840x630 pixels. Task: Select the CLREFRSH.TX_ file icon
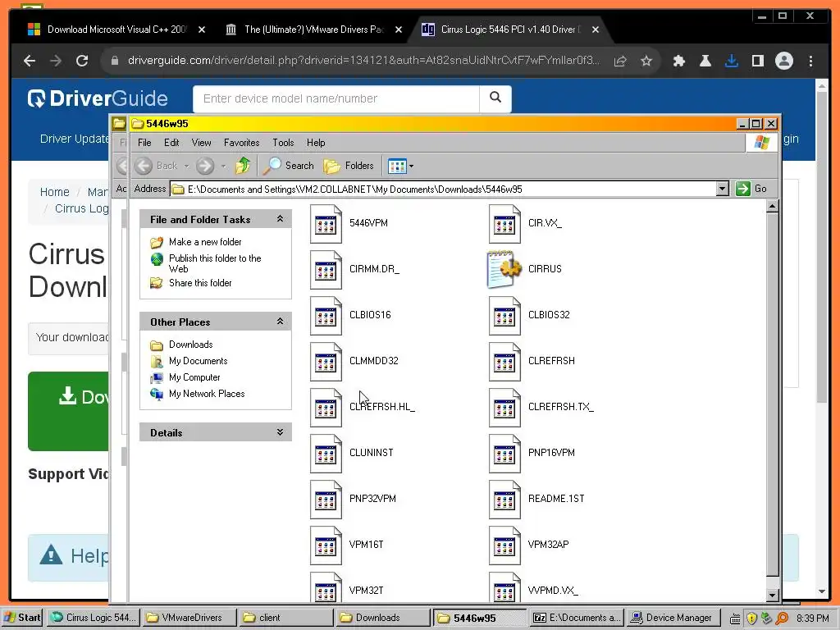tap(504, 409)
